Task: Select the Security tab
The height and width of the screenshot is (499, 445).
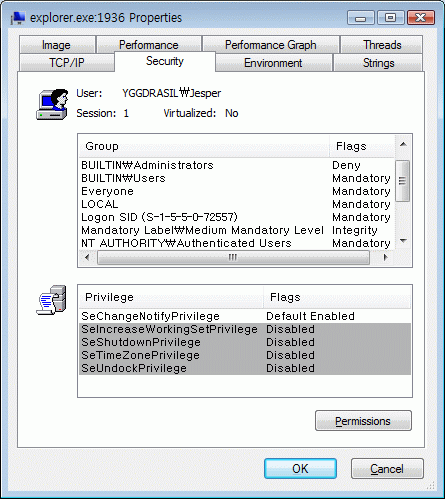Action: coord(165,61)
